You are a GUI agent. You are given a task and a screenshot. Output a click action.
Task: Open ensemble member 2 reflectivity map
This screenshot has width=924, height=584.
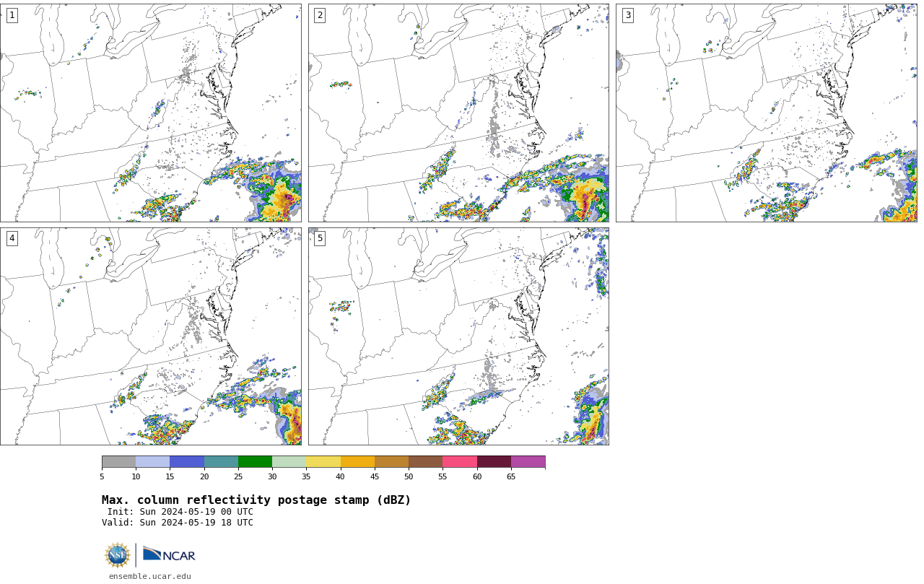(x=458, y=113)
